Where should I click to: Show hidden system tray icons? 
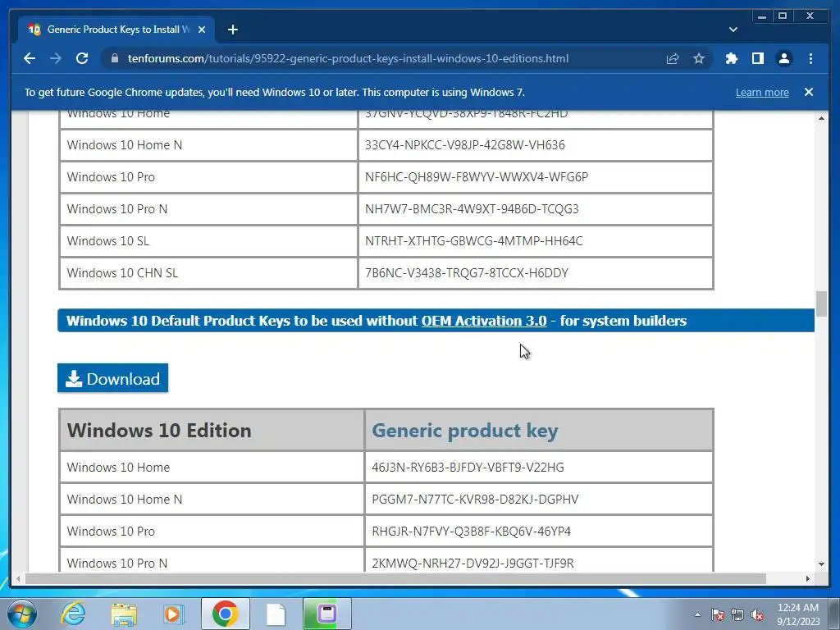pos(697,614)
